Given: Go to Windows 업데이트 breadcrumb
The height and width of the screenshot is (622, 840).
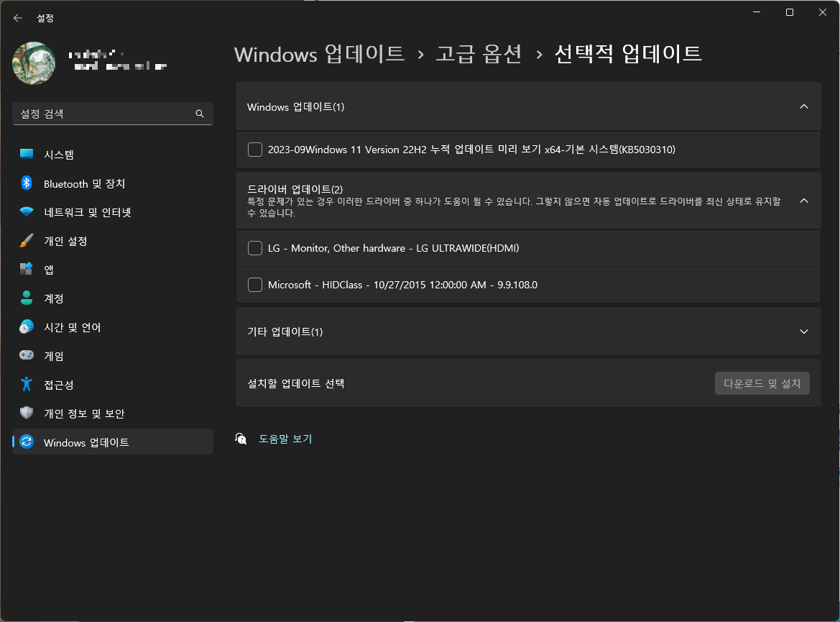Looking at the screenshot, I should [319, 54].
